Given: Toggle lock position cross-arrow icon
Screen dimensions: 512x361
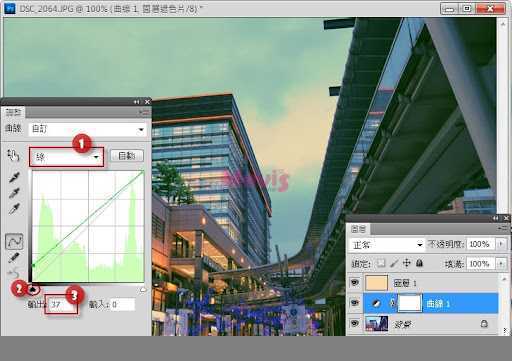Looking at the screenshot, I should click(407, 263).
